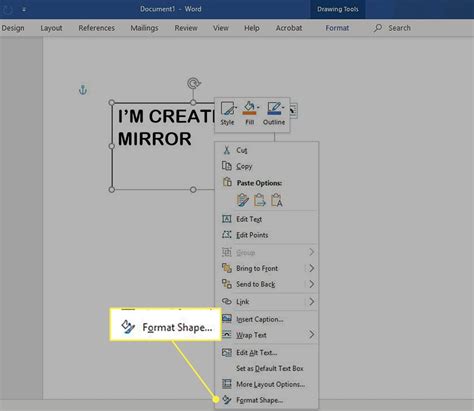
Task: Go to the Review tab
Action: pyautogui.click(x=186, y=28)
